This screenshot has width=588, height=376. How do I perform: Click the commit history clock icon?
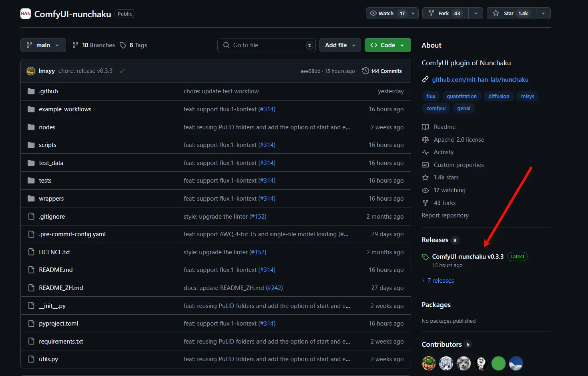365,71
